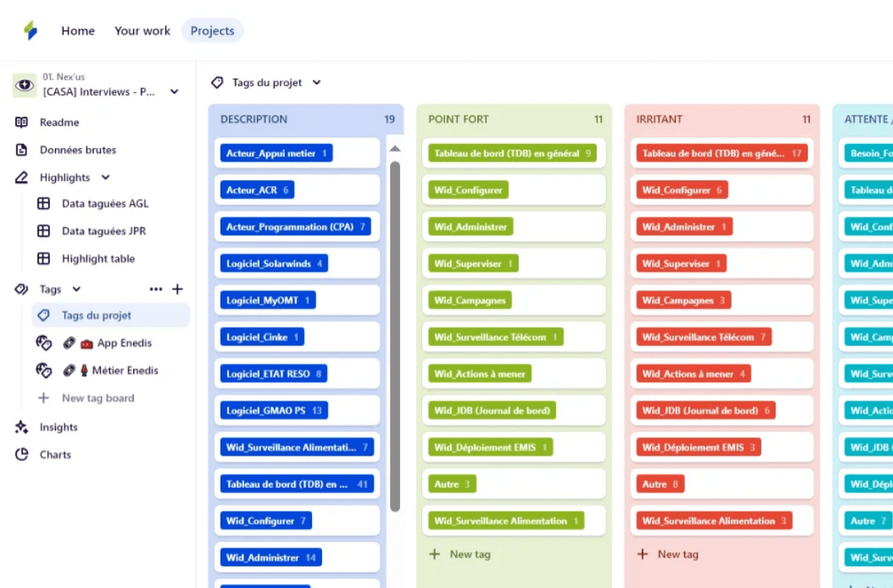This screenshot has width=893, height=588.
Task: Select green tag Wid_Configurer in POINT FORT
Action: click(x=469, y=190)
